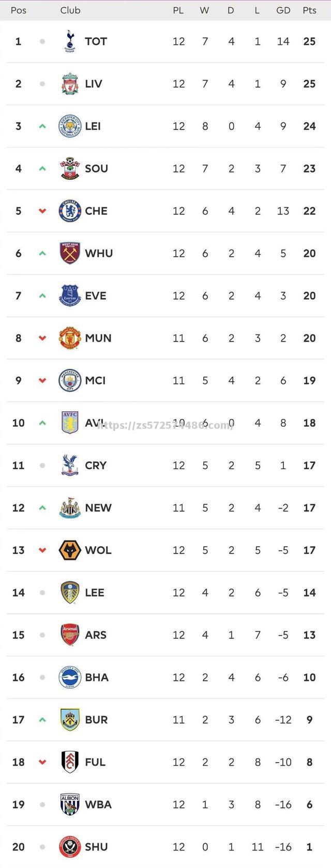Open the WHU team name link
331x868 pixels.
[99, 253]
